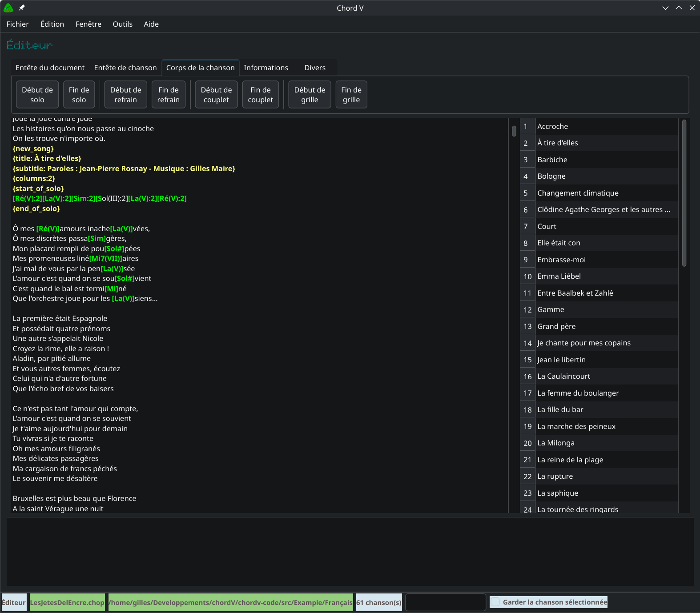700x613 pixels.
Task: Insert a 'Début de solo' marker
Action: click(37, 95)
